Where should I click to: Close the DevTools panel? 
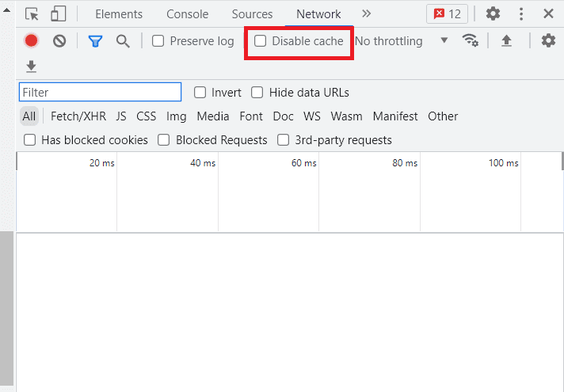click(548, 13)
